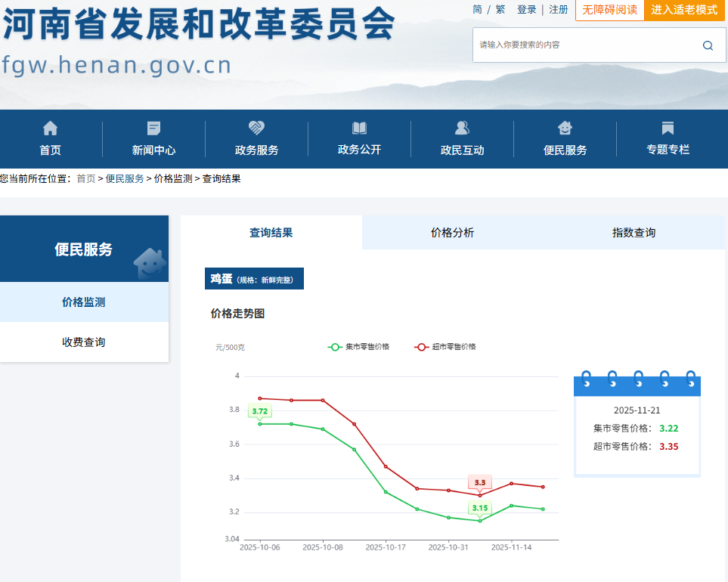Click the home icon above 首页
728x582 pixels.
tap(50, 128)
